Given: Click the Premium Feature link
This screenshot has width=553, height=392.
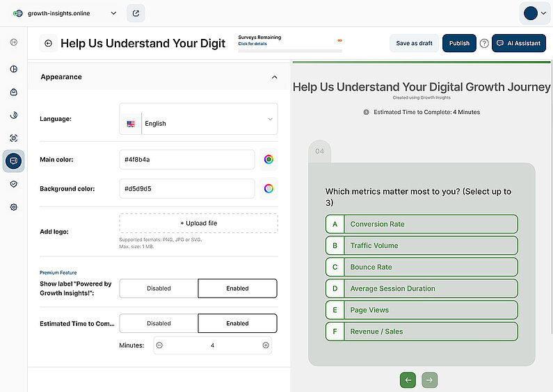Looking at the screenshot, I should coord(58,272).
